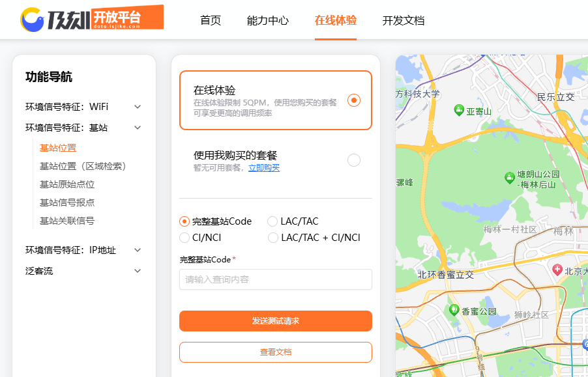Click the Jike open platform logo
588x377 pixels.
[91, 19]
